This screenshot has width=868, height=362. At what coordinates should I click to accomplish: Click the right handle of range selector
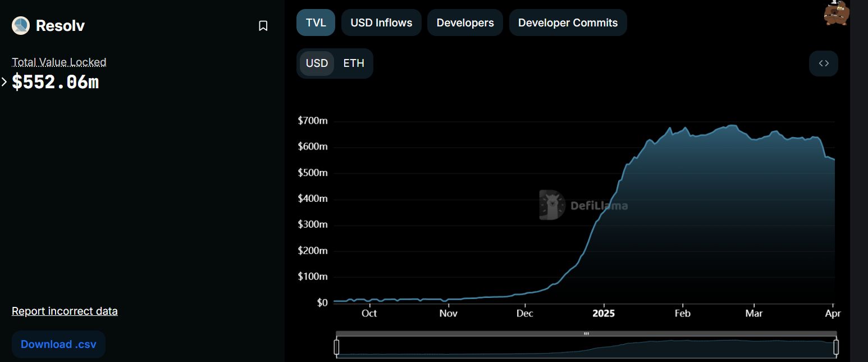[x=836, y=347]
